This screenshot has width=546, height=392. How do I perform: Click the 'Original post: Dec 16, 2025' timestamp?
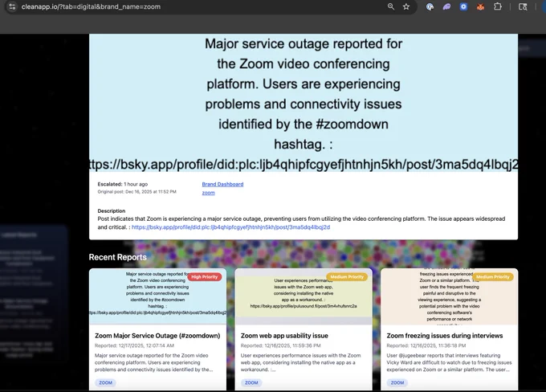136,192
